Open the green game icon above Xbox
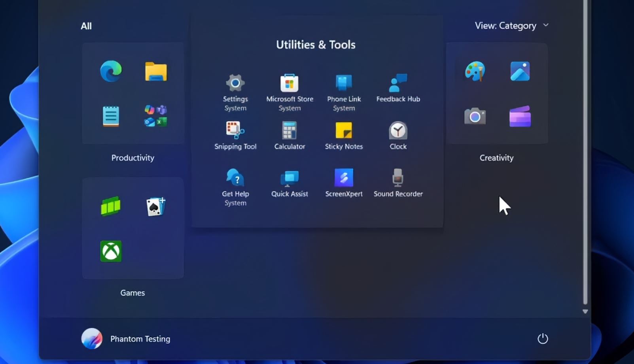 [x=111, y=206]
